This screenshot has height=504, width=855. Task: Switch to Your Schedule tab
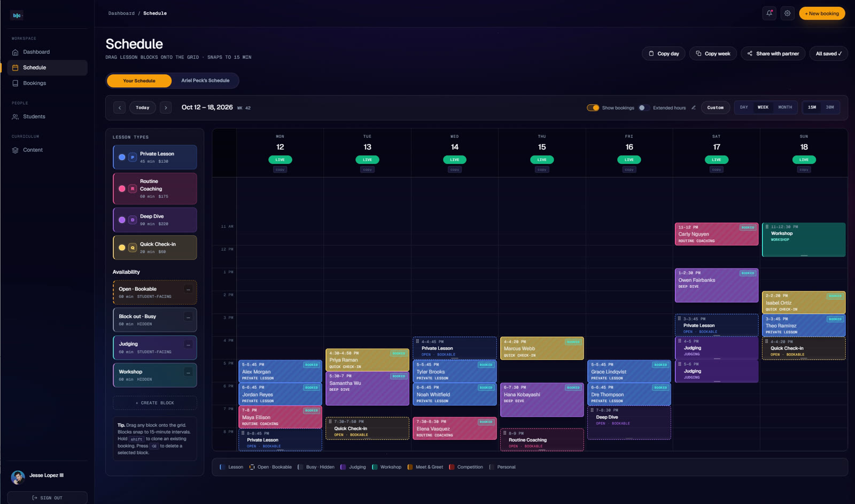139,81
